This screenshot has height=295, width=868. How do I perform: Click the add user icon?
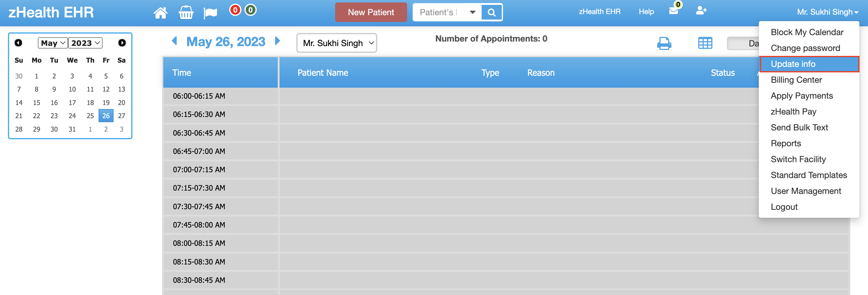click(x=701, y=10)
